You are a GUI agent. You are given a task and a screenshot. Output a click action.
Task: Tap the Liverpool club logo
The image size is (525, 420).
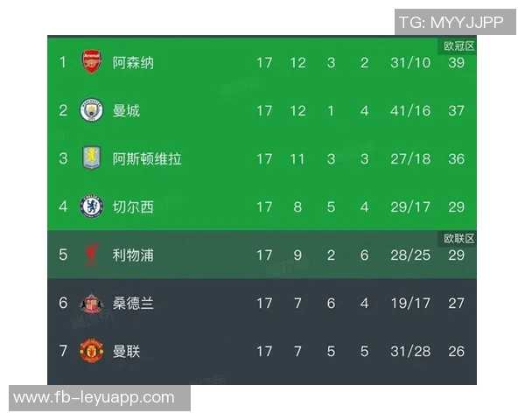(x=92, y=255)
